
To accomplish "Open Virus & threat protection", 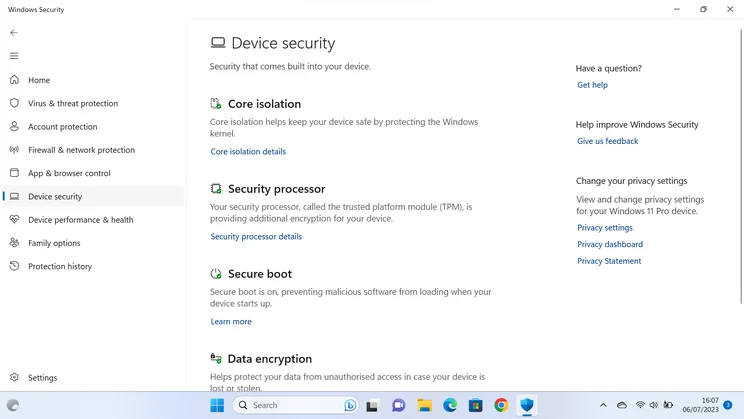I will coord(73,103).
